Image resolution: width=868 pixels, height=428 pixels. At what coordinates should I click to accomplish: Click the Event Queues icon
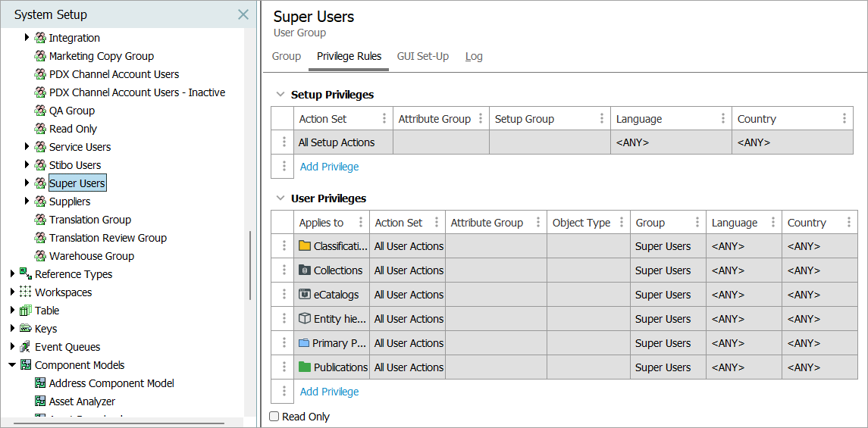[x=26, y=347]
